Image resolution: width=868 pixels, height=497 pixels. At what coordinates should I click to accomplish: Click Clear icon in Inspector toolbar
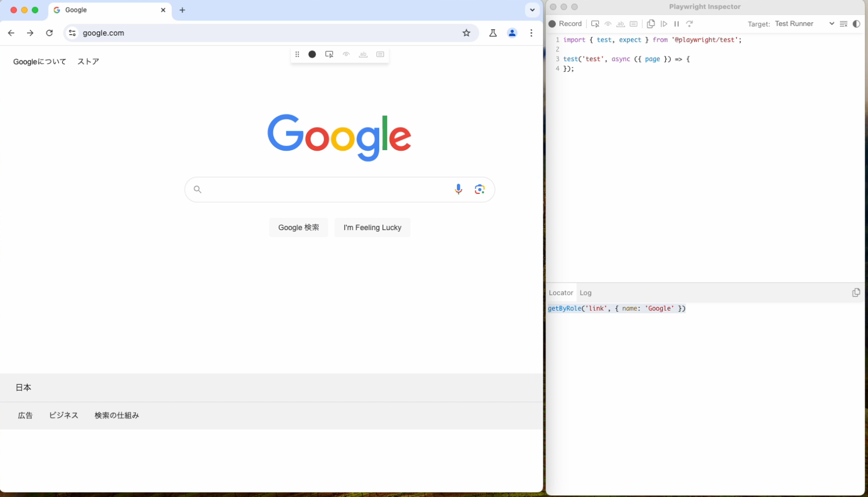[844, 24]
